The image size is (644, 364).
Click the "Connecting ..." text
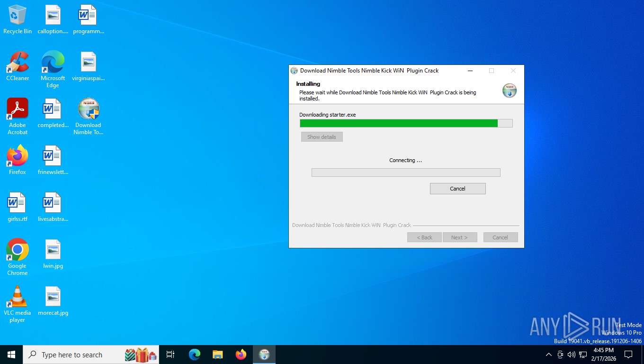pyautogui.click(x=405, y=160)
